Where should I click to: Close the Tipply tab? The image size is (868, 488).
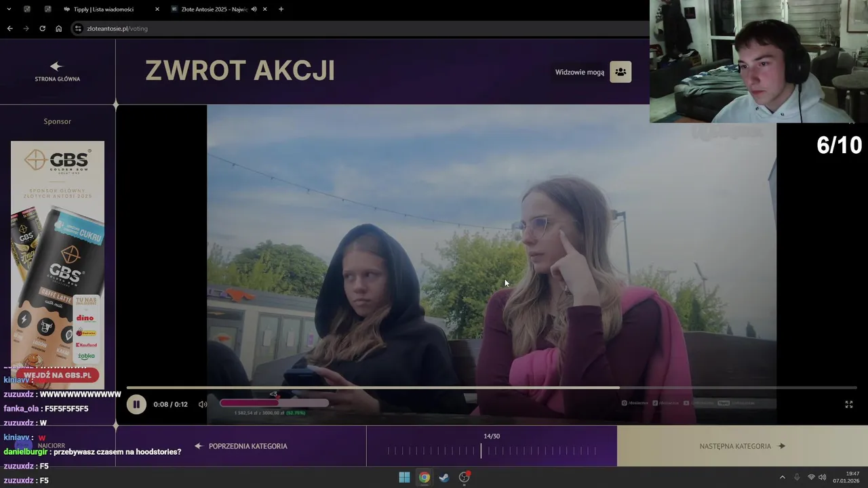click(157, 9)
